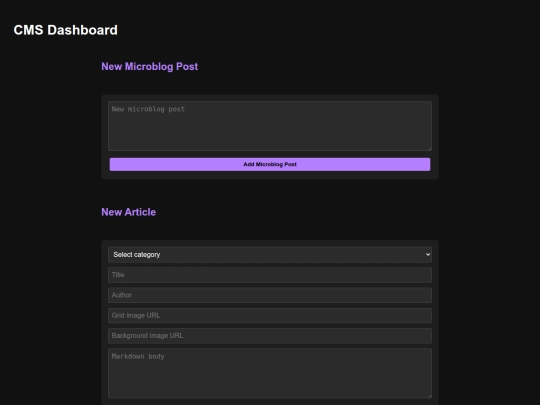
Task: Focus the Author input field
Action: [270, 295]
